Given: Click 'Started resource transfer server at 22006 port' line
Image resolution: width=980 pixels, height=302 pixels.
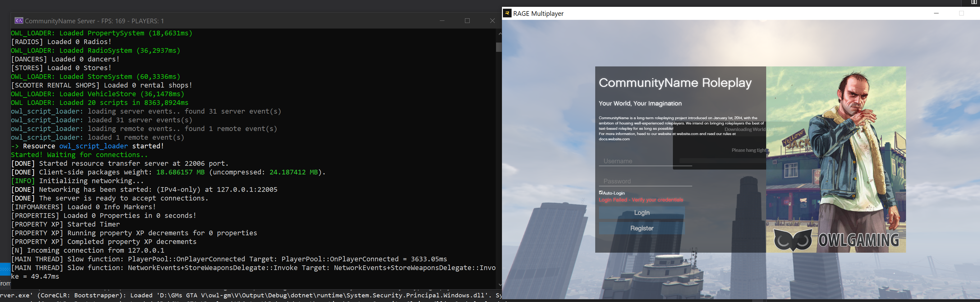Looking at the screenshot, I should click(x=120, y=163).
